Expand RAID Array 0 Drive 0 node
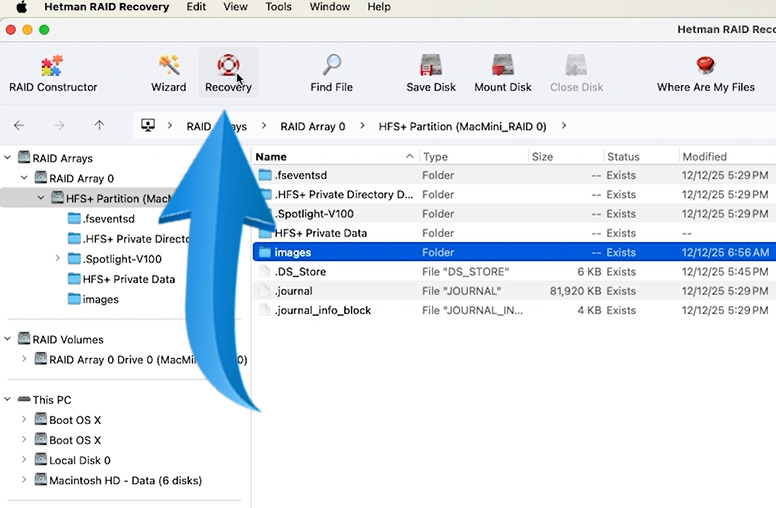 (x=24, y=359)
